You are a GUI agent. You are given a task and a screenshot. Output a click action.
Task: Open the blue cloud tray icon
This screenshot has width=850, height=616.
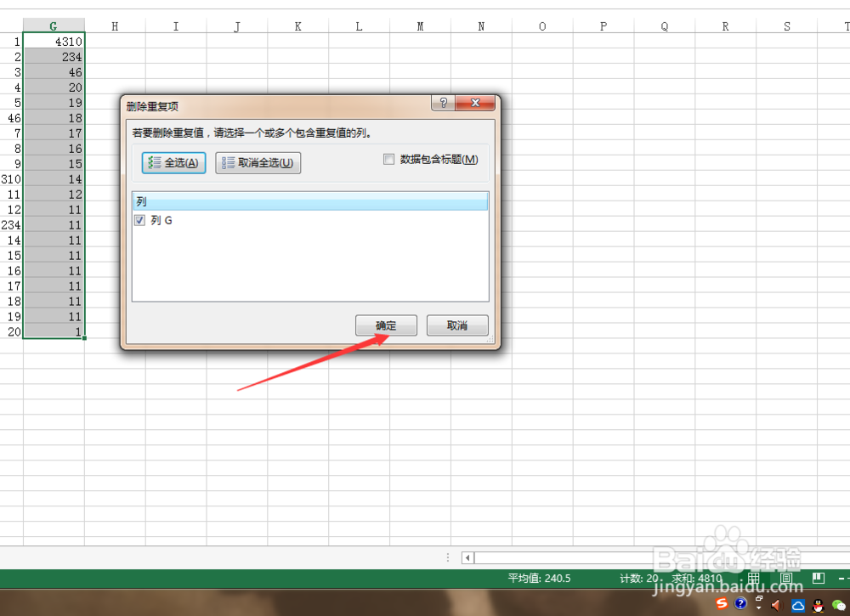click(x=798, y=605)
